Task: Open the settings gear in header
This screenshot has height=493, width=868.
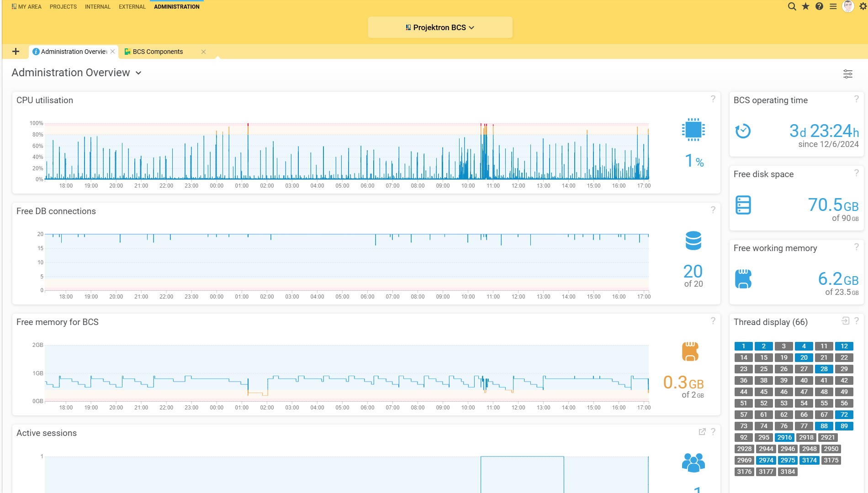Action: tap(863, 6)
